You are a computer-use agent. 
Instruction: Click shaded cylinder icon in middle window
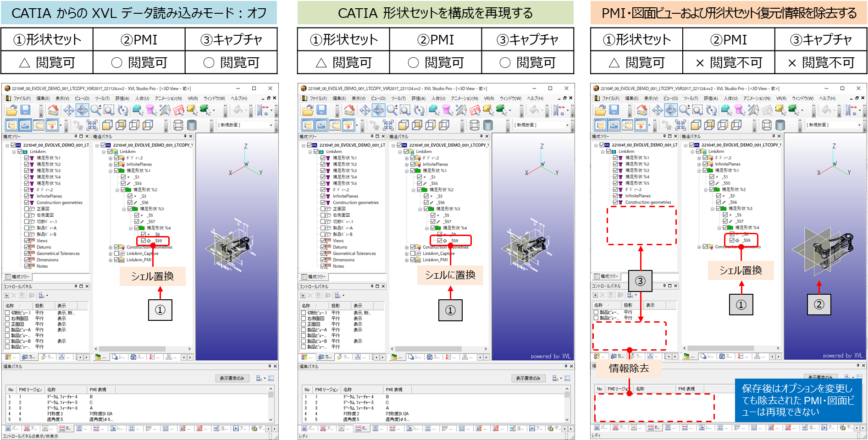[x=488, y=125]
